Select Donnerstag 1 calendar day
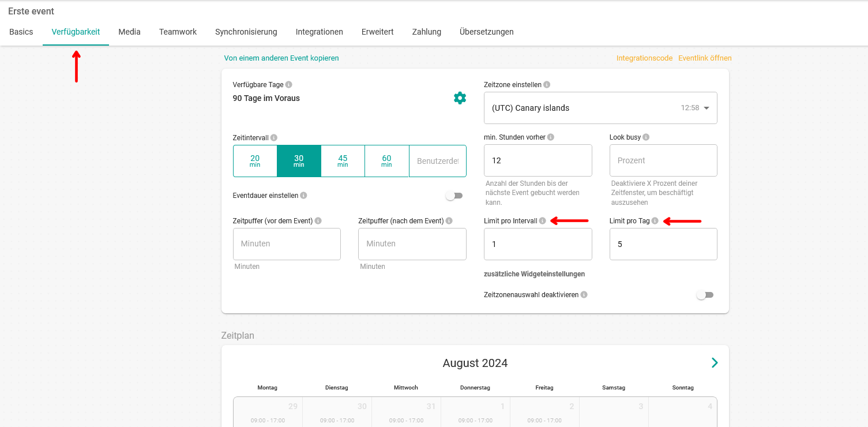This screenshot has height=427, width=868. [x=475, y=412]
